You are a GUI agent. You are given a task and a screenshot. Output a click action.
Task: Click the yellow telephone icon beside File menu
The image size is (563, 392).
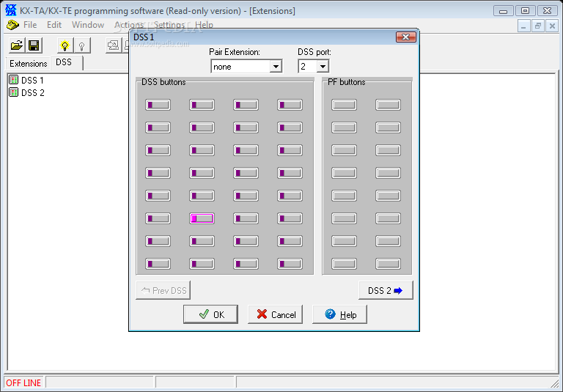coord(12,25)
